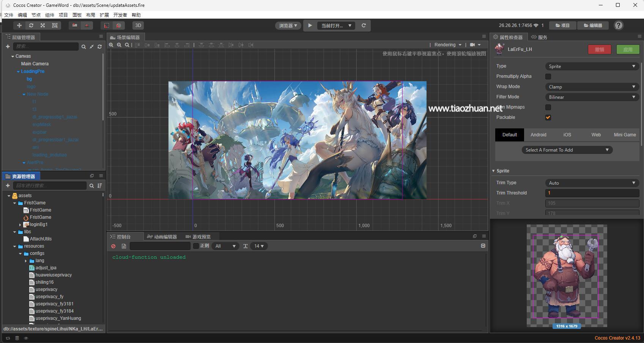644x343 pixels.
Task: Click the 项目 folder button
Action: pyautogui.click(x=562, y=25)
